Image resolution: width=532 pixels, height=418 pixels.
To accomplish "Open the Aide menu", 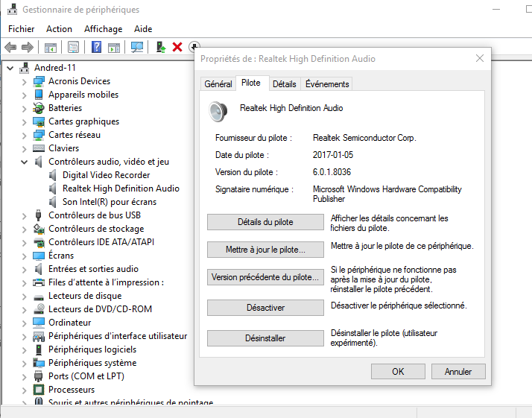I will (x=143, y=29).
